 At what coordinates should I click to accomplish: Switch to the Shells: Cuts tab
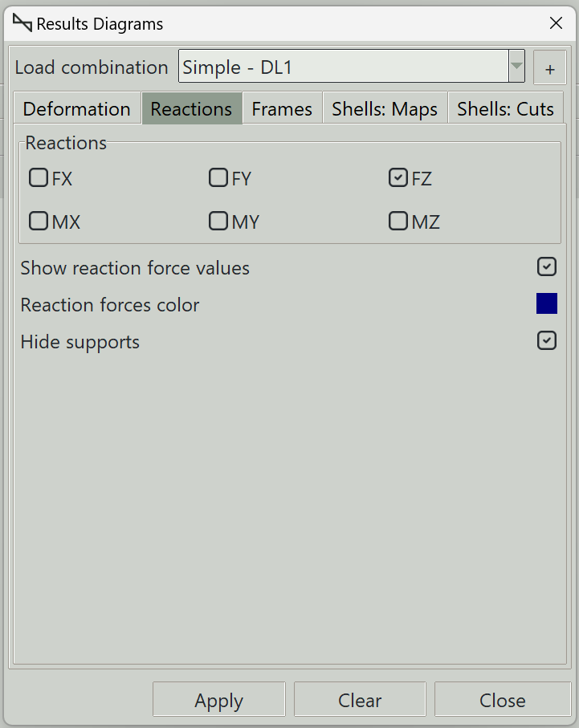506,108
